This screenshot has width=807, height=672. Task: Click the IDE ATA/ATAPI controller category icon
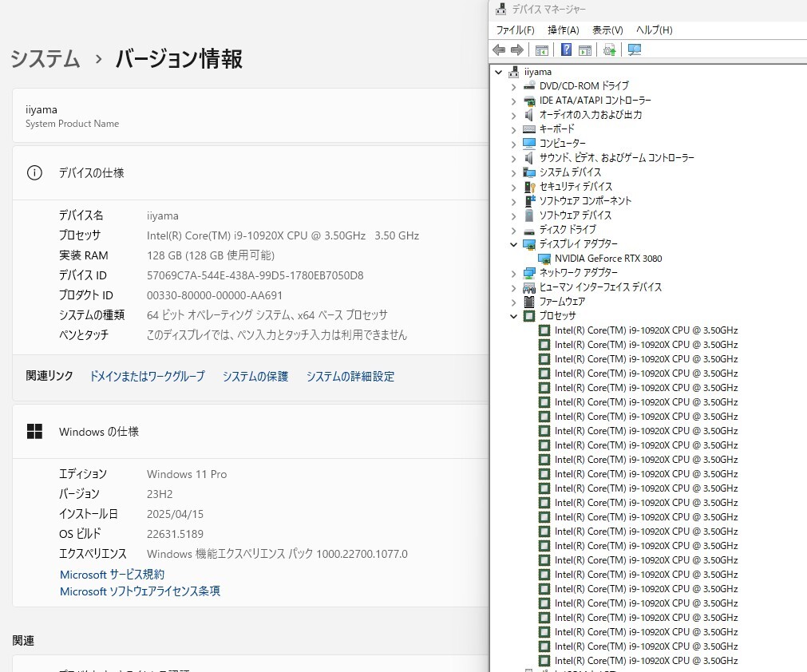point(529,101)
